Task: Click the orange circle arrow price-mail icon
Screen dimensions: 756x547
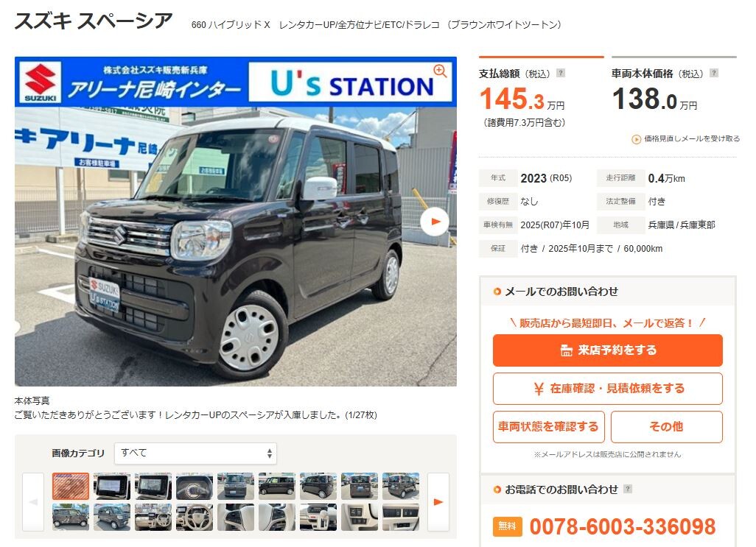Action: 637,139
